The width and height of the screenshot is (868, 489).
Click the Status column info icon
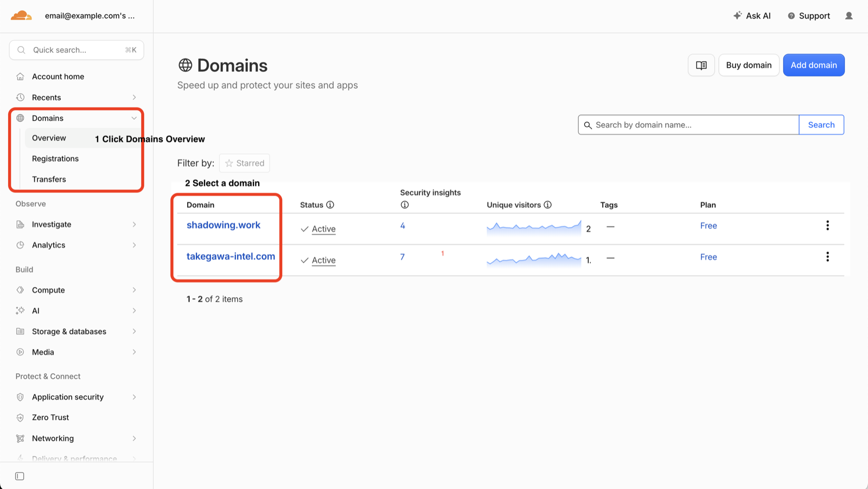tap(330, 205)
